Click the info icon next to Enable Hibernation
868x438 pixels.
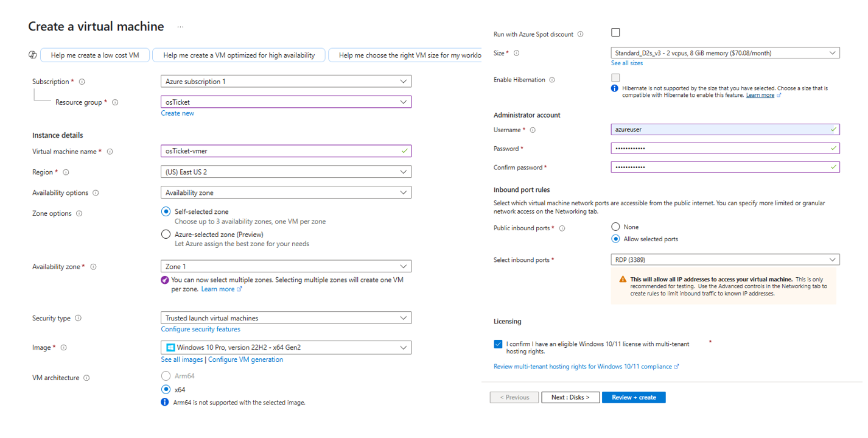pos(552,80)
